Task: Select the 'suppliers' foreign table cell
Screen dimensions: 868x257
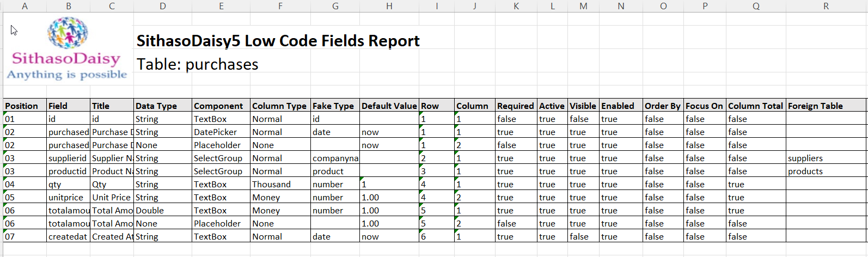Action: coord(805,158)
